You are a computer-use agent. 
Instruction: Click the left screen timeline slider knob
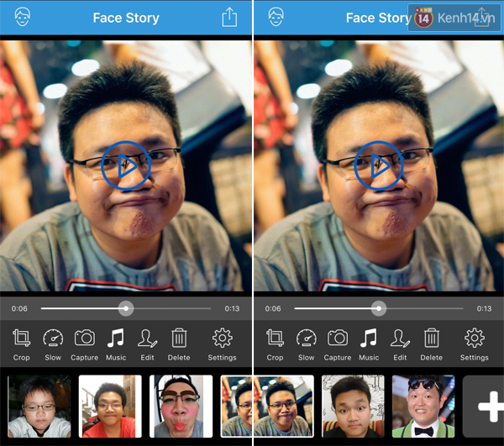coord(126,308)
